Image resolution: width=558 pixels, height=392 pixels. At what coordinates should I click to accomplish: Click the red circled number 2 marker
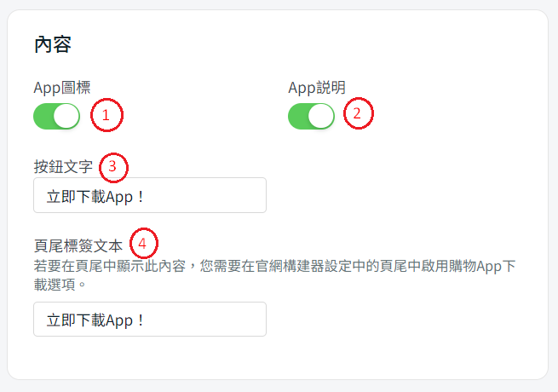[x=359, y=113]
